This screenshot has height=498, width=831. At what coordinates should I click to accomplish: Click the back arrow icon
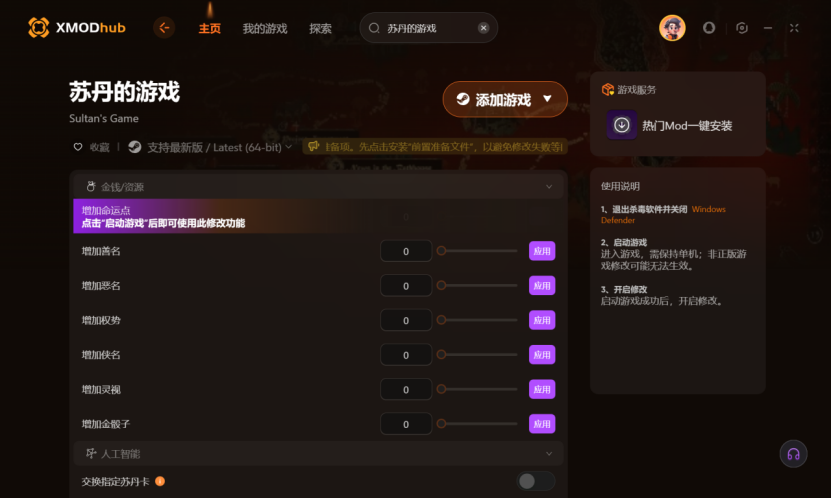click(x=164, y=28)
